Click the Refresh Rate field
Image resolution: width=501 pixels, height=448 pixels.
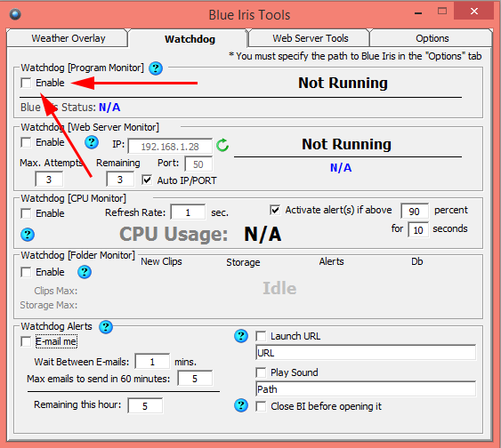188,212
